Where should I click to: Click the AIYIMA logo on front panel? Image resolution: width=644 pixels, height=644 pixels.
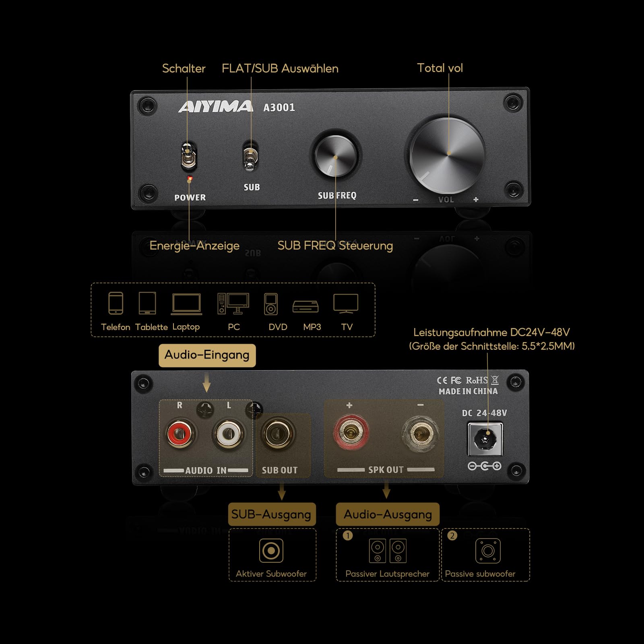(215, 107)
